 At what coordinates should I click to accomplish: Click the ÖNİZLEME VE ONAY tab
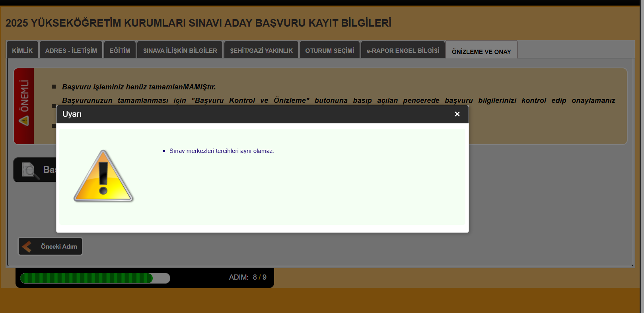[481, 50]
